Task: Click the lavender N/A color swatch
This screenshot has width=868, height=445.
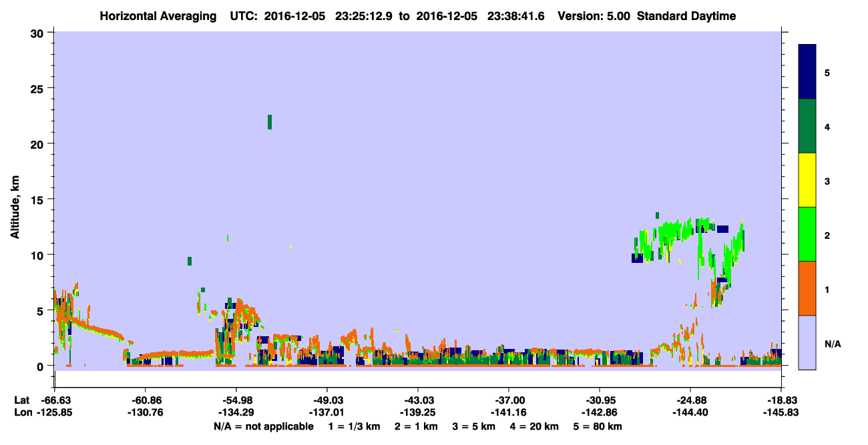Action: coord(807,342)
